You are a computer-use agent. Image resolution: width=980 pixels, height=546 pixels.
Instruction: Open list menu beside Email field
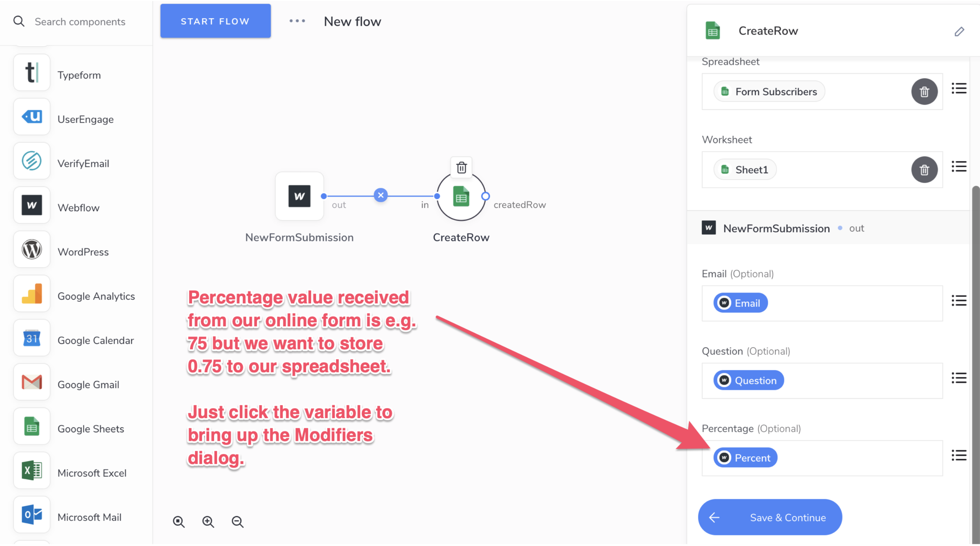coord(959,301)
